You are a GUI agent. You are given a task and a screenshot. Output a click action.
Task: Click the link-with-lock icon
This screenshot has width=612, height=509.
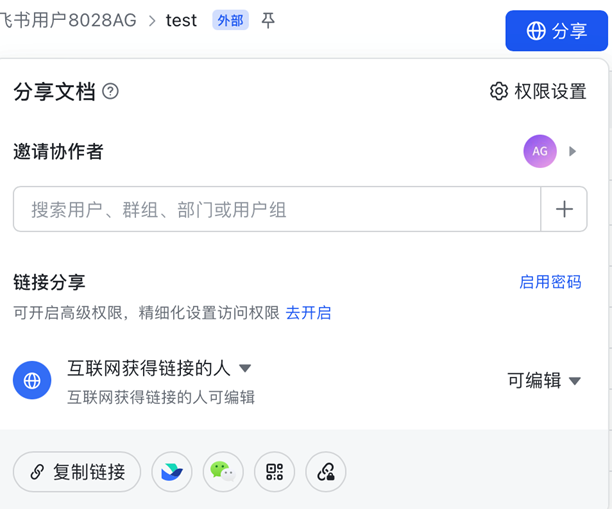(325, 472)
